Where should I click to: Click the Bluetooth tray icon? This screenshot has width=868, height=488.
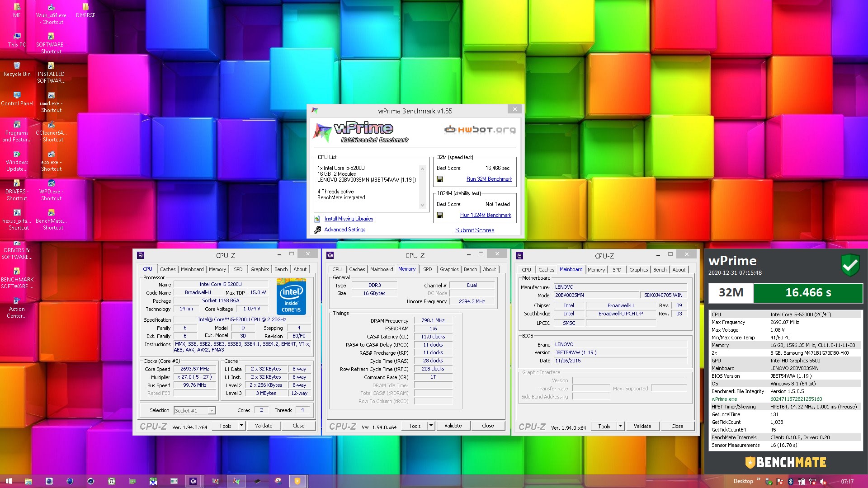[791, 482]
